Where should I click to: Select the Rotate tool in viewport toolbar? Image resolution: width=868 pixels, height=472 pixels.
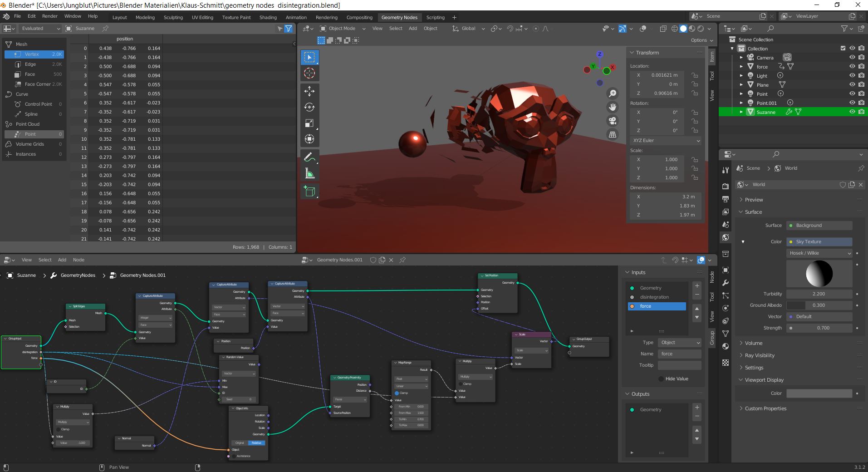point(309,107)
